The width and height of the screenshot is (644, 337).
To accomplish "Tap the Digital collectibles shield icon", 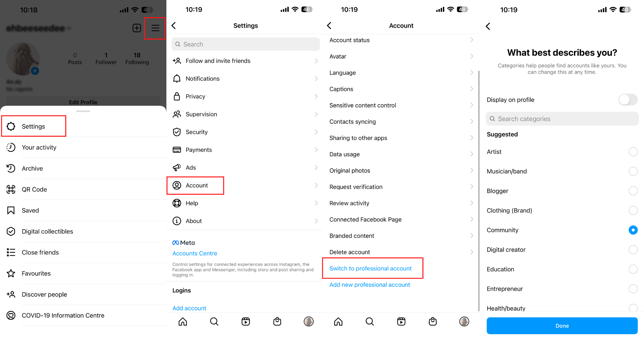I will [11, 231].
